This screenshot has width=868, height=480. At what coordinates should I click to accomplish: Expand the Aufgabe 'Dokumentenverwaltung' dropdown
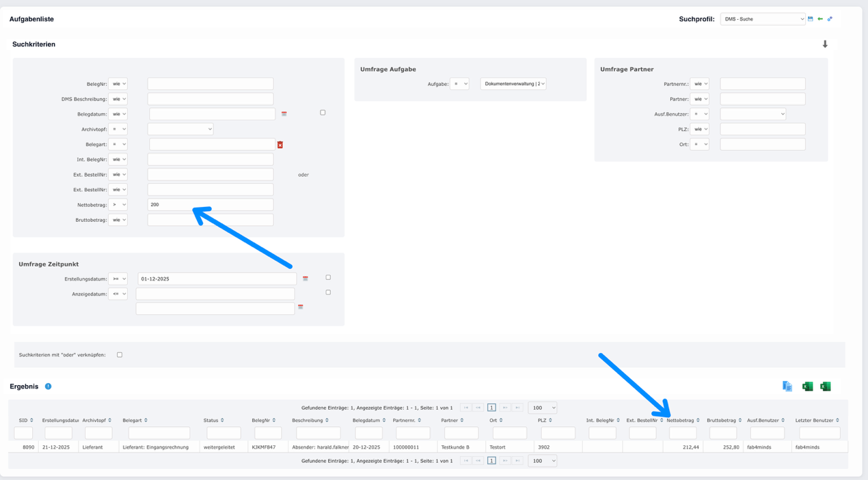tap(513, 84)
